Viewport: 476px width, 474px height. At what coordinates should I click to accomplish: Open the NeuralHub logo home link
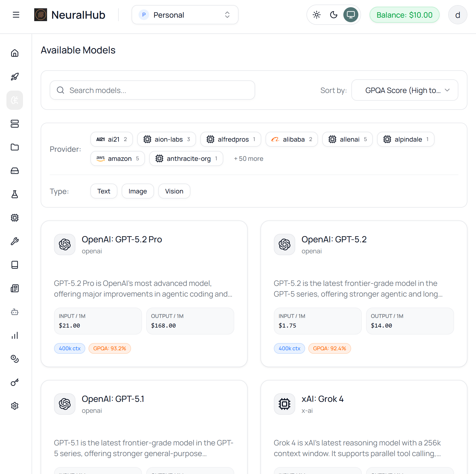click(x=70, y=15)
